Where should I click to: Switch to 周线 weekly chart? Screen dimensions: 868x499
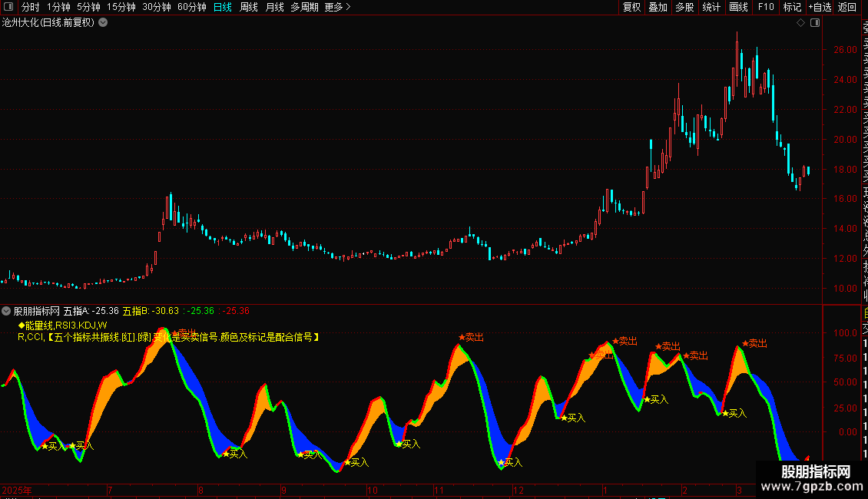249,7
